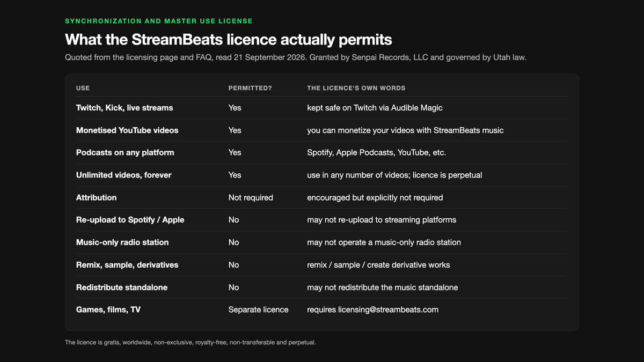Image resolution: width=644 pixels, height=362 pixels.
Task: Select the 'Re-upload to Spotify / Apple' cell
Action: (x=130, y=220)
